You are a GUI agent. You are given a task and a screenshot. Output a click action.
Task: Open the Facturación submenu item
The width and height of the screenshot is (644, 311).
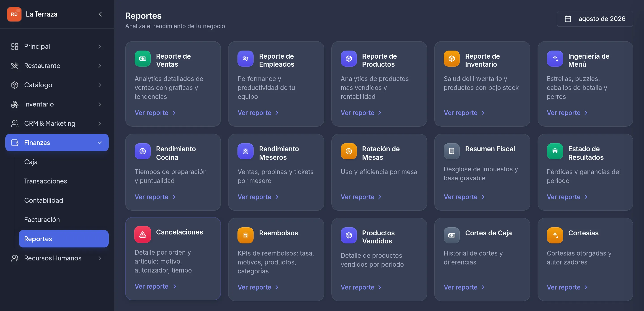point(64,220)
